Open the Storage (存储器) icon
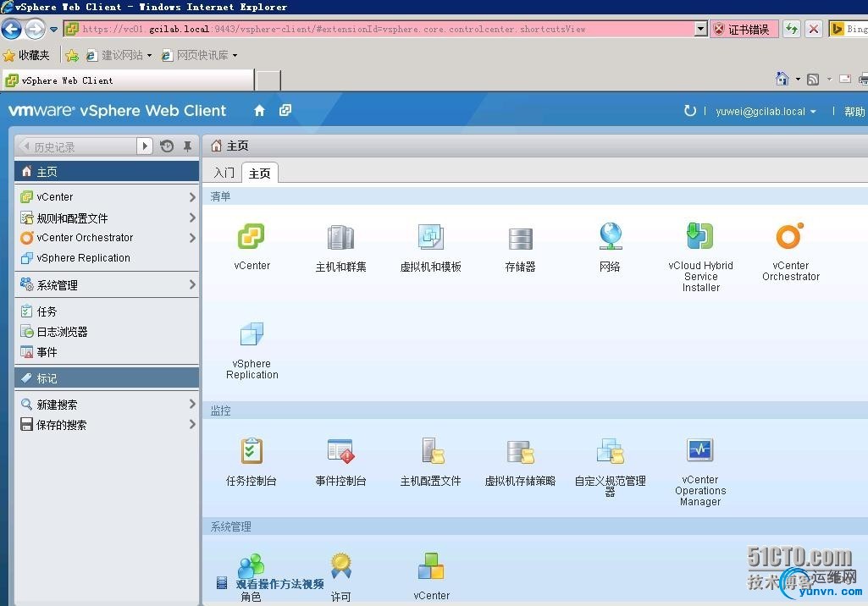Screen dimensions: 868x606 pyautogui.click(x=520, y=239)
